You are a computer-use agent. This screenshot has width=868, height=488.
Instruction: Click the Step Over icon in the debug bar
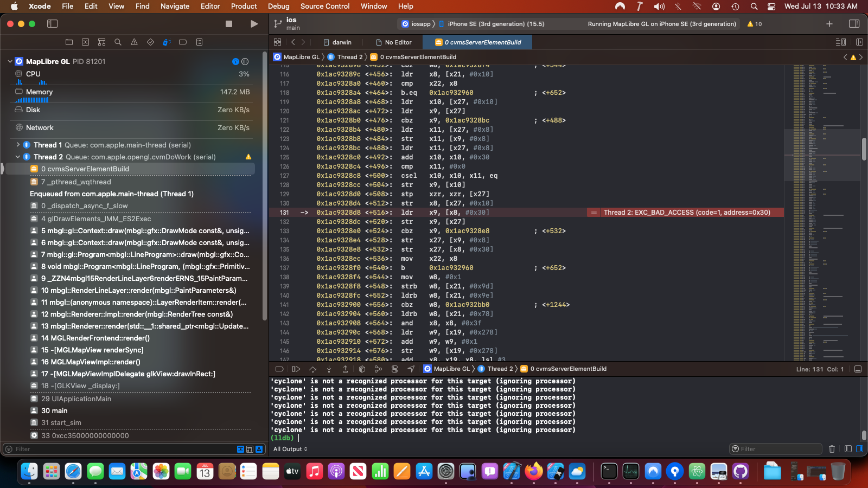312,369
